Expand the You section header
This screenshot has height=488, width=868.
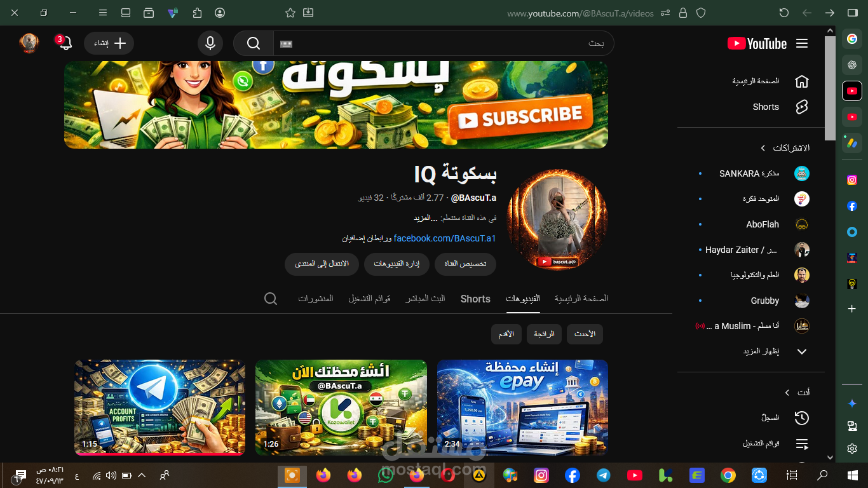[798, 393]
